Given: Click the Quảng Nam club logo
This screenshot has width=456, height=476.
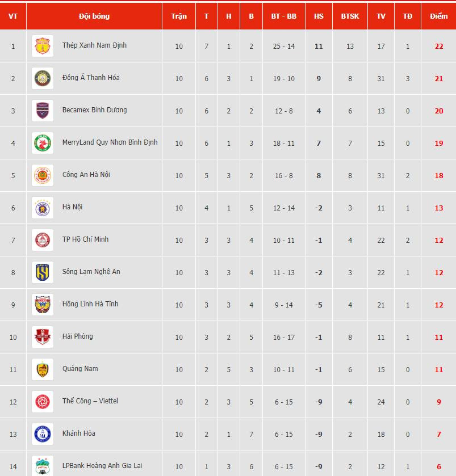Looking at the screenshot, I should [x=43, y=369].
